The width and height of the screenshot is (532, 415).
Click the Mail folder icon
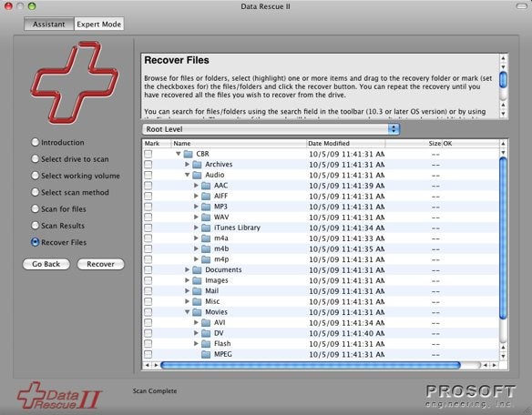coord(197,291)
